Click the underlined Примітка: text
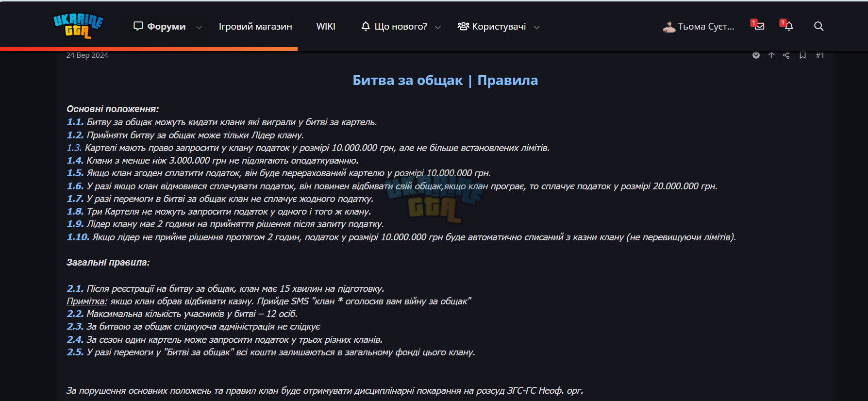 (87, 301)
